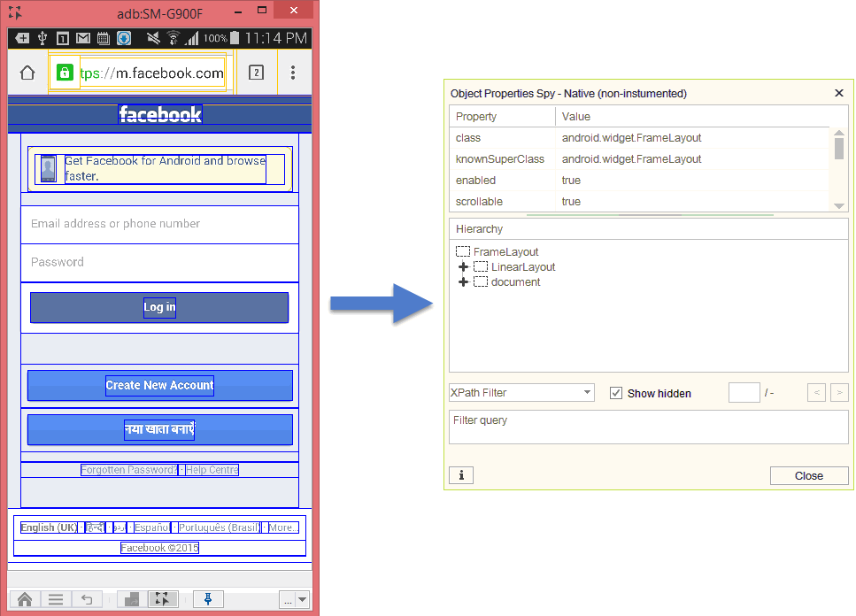The width and height of the screenshot is (856, 616).
Task: Open the browser tab switcher
Action: 256,73
